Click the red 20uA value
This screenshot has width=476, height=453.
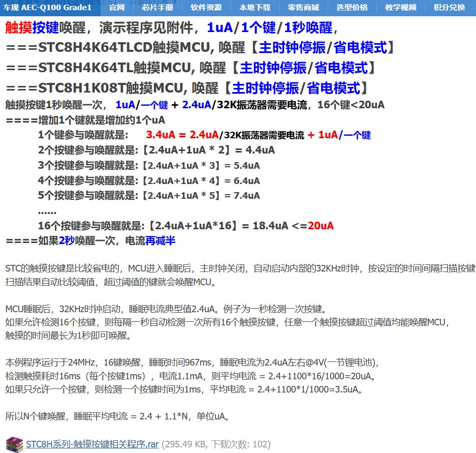[x=321, y=225]
